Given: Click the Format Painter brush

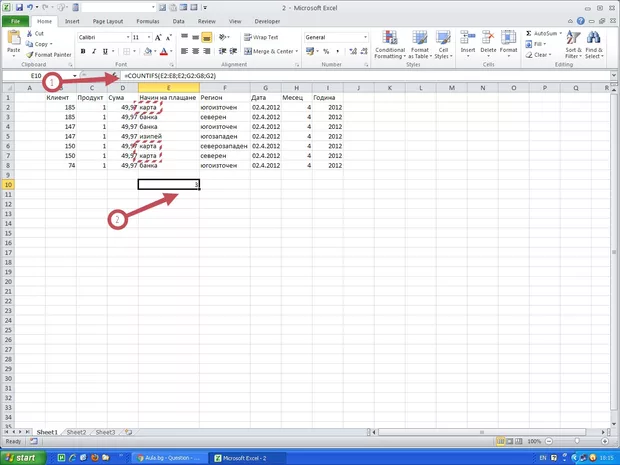Looking at the screenshot, I should 30,55.
